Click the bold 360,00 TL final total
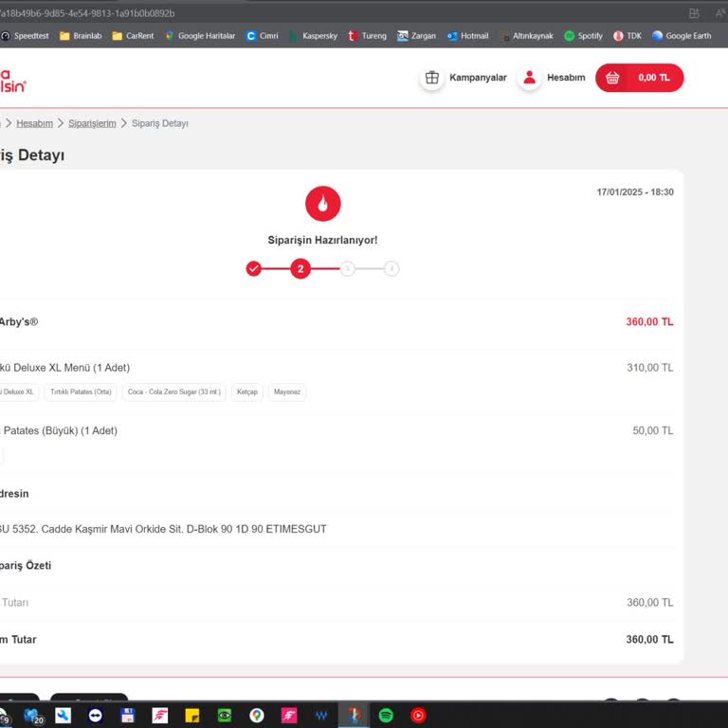Viewport: 728px width, 728px height. (x=649, y=640)
